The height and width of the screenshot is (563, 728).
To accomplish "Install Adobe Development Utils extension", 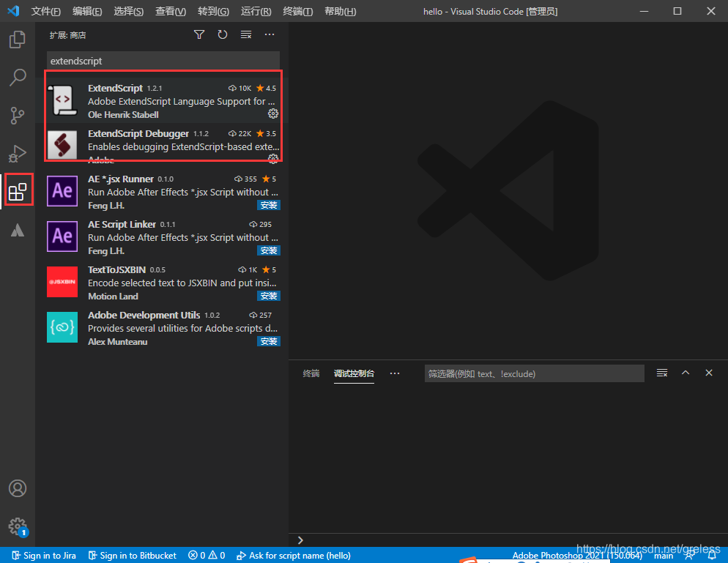I will (x=268, y=342).
